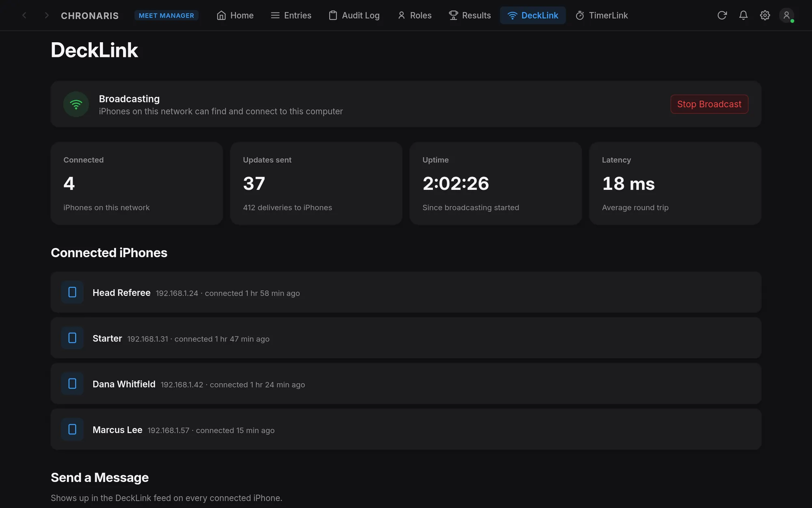The image size is (812, 508).
Task: View the Results tab
Action: pos(470,15)
